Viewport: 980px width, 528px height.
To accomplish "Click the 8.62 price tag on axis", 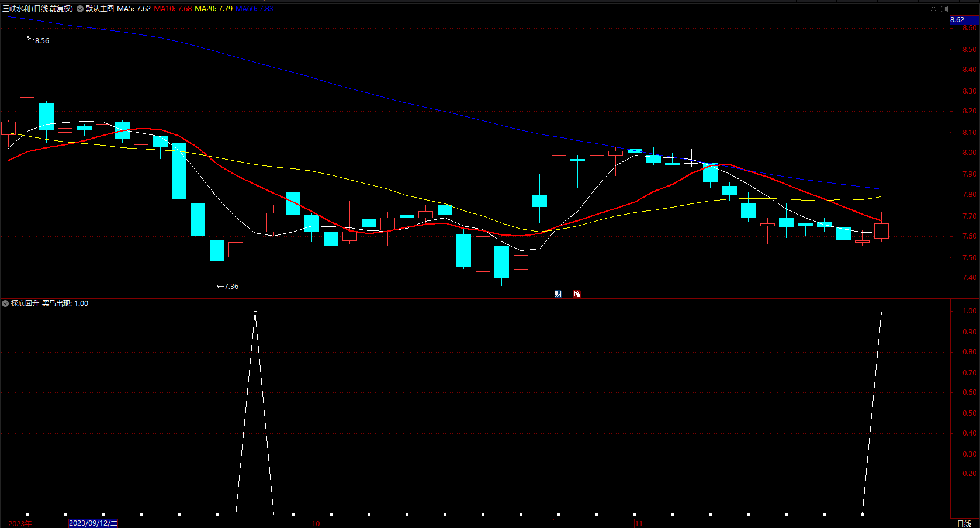I will coord(964,20).
